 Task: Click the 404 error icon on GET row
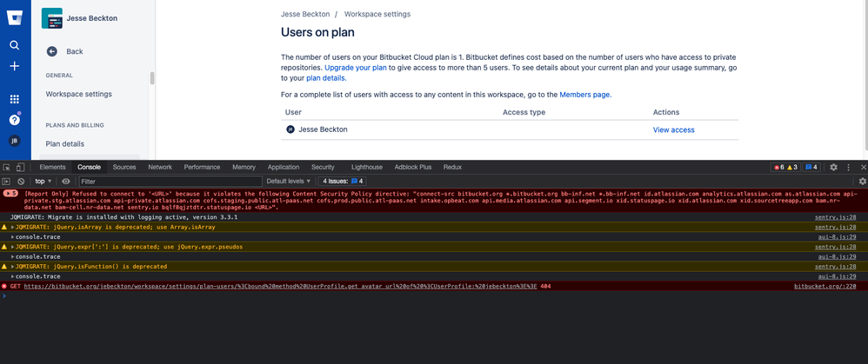point(4,286)
